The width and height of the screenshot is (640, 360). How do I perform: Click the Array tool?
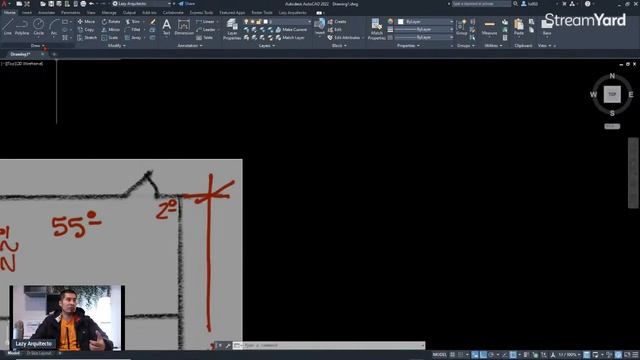(133, 38)
